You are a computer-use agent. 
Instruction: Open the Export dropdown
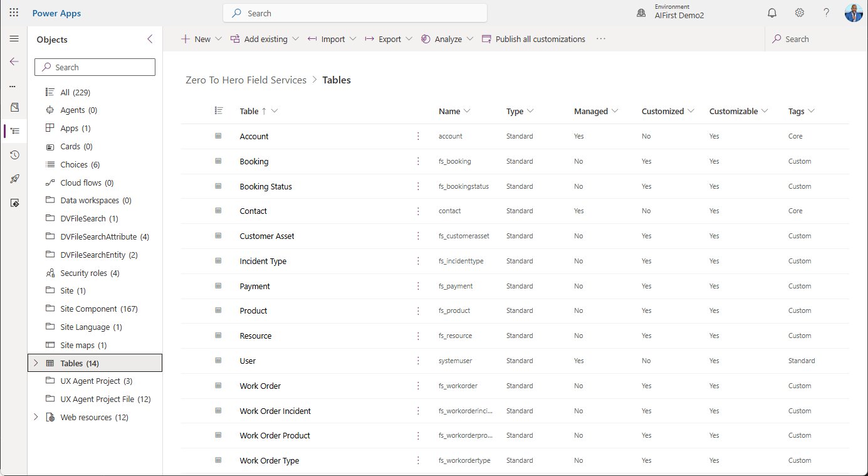point(389,39)
